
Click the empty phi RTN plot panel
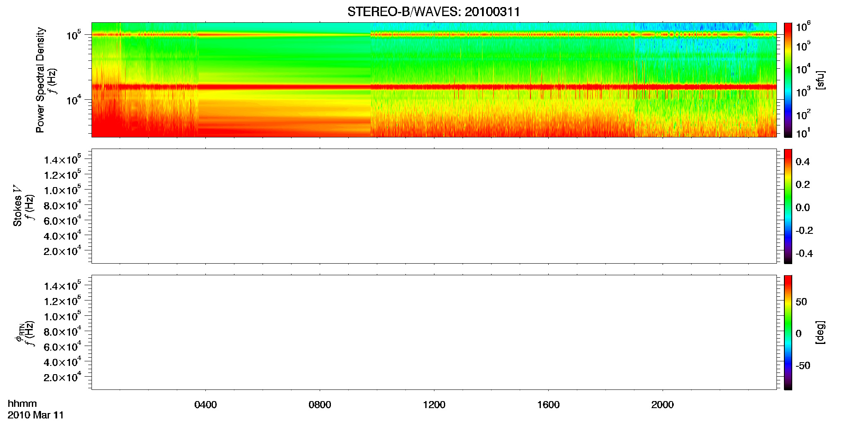434,332
